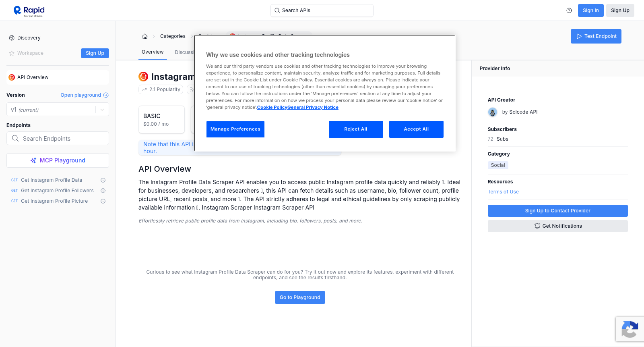Click the API Overview avatar icon
Screen dimensions: 644x347
coord(12,77)
